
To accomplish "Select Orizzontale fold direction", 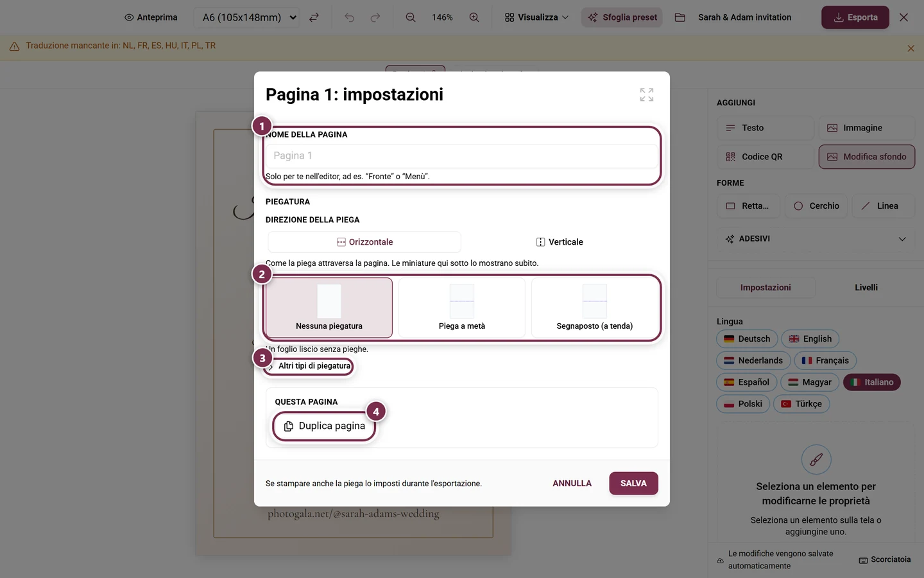I will pyautogui.click(x=364, y=242).
